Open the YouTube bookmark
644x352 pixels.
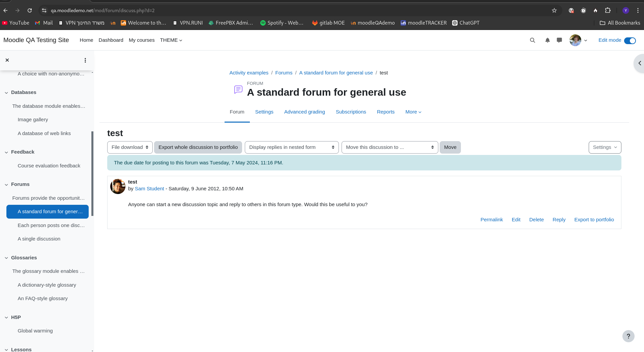point(16,23)
